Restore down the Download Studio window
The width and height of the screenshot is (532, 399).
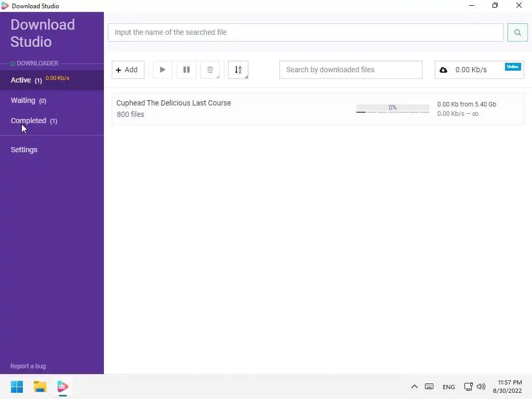coord(495,5)
